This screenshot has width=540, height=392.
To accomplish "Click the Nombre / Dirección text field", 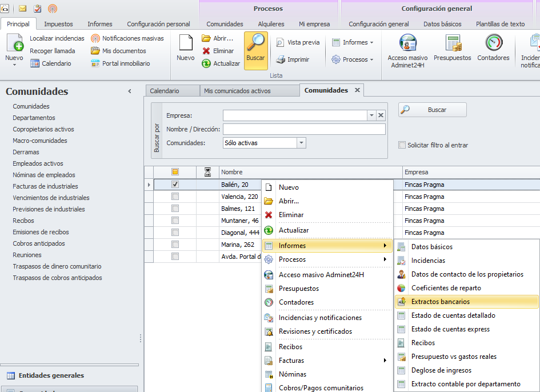I will pos(303,129).
